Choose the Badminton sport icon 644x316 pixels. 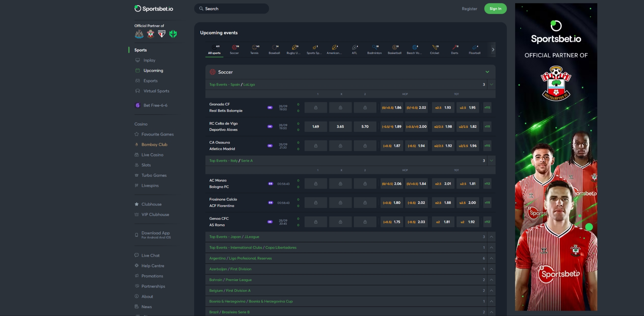374,49
